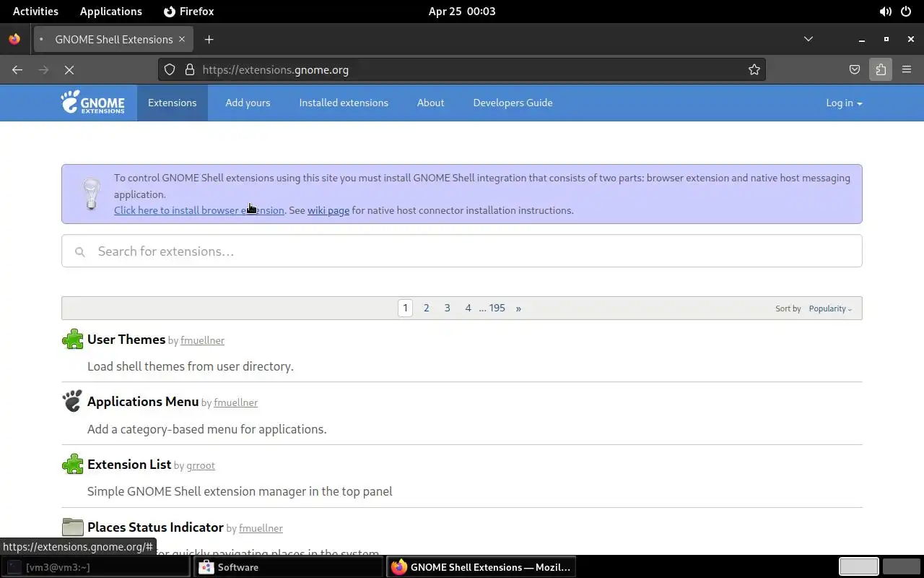Viewport: 924px width, 578px height.
Task: Open the Pocket save icon
Action: 855,69
